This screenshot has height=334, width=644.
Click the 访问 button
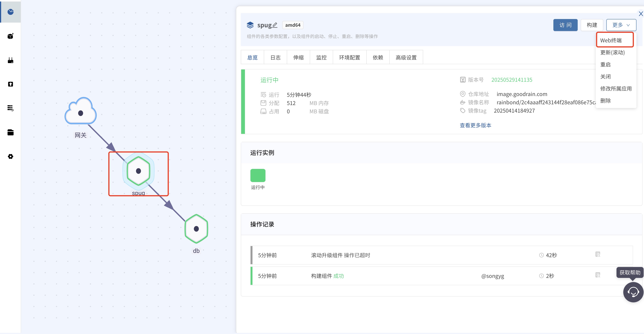coord(565,25)
